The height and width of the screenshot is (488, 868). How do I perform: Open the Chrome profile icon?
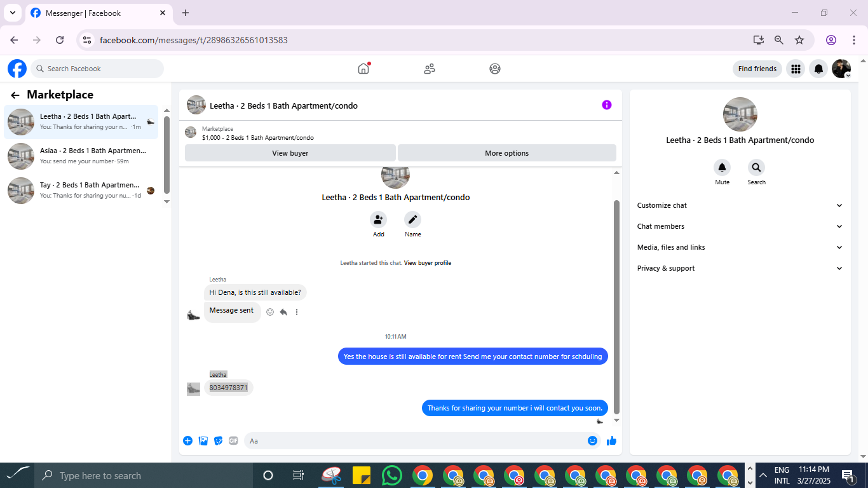pos(831,40)
